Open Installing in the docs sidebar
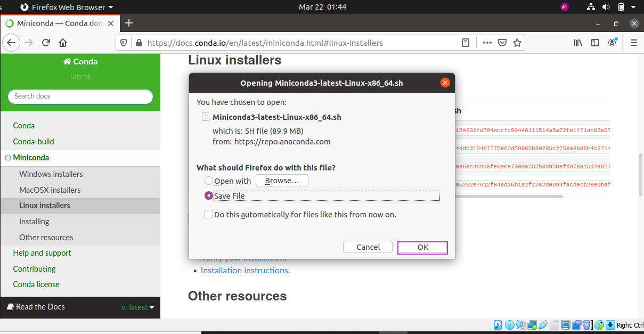Screen dimensions: 644x334 [x=34, y=222]
